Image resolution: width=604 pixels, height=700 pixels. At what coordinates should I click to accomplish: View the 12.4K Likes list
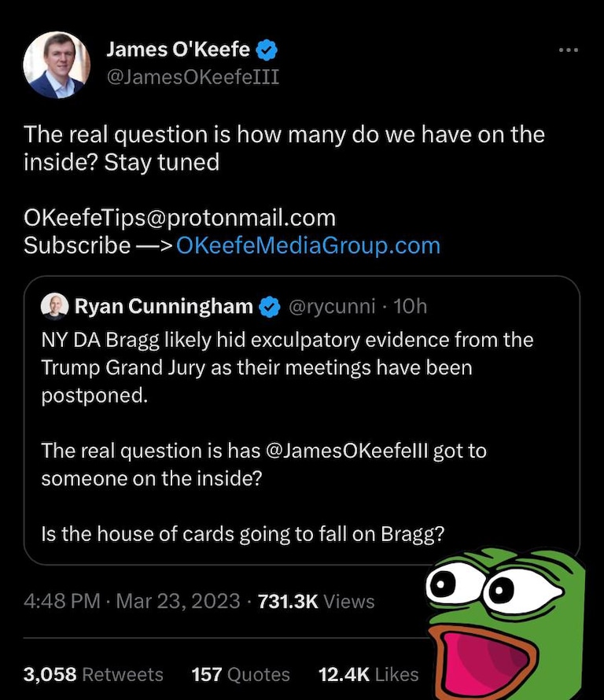[x=368, y=674]
